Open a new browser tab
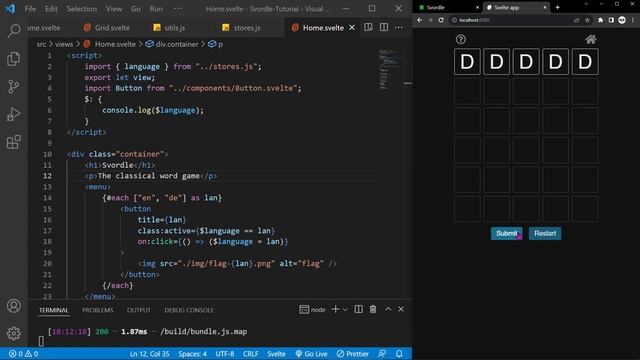The width and height of the screenshot is (640, 360). [558, 7]
